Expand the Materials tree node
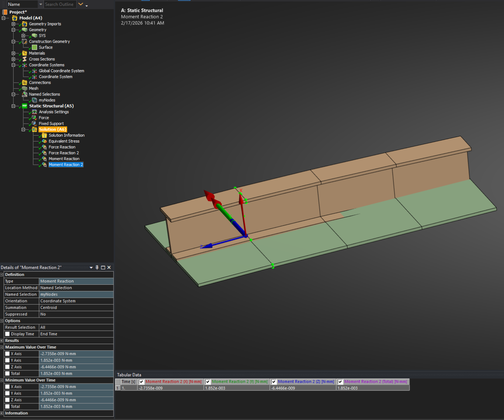The image size is (504, 420). click(x=13, y=53)
